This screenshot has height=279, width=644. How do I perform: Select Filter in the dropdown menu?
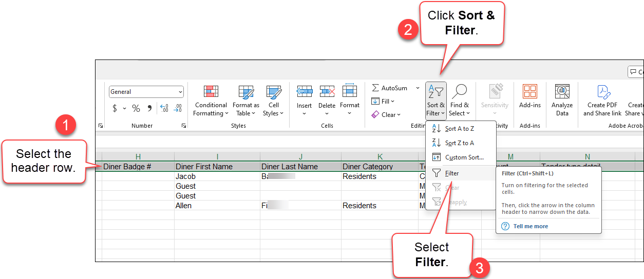461,173
